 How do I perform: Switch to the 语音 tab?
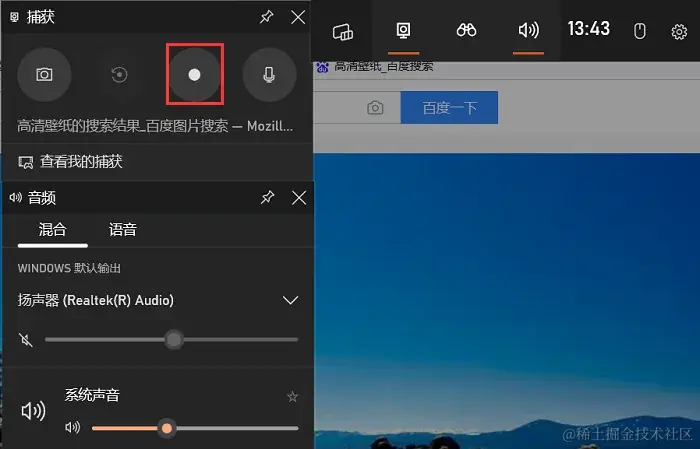pos(123,231)
